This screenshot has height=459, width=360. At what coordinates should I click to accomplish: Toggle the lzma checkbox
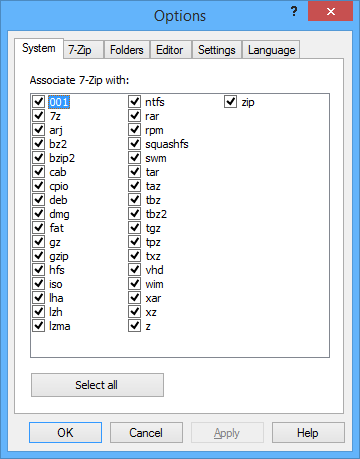click(x=39, y=326)
